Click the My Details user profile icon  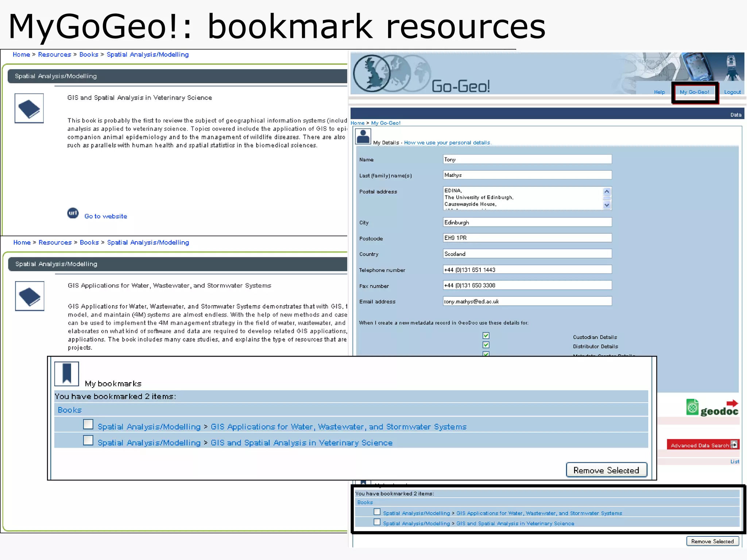tap(363, 136)
